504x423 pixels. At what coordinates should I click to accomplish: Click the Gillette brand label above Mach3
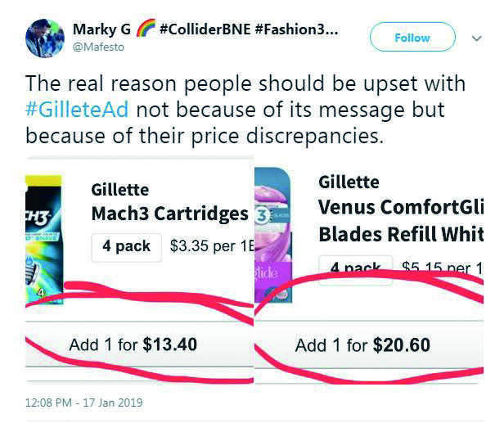pos(119,190)
